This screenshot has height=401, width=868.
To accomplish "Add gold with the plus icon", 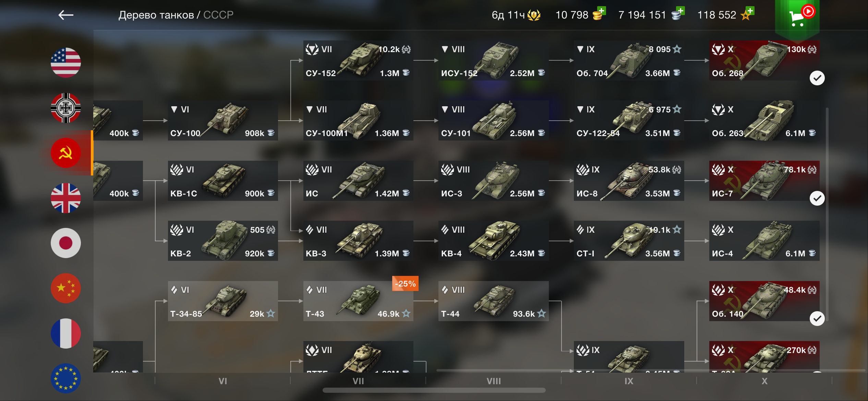I will click(x=602, y=11).
